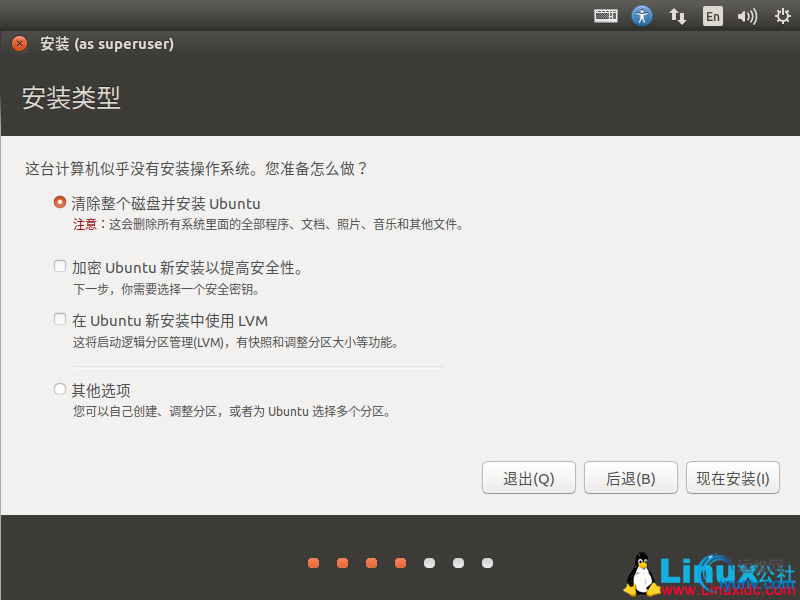The width and height of the screenshot is (800, 600).
Task: Open the on-screen keyboard indicator icon
Action: tap(606, 16)
